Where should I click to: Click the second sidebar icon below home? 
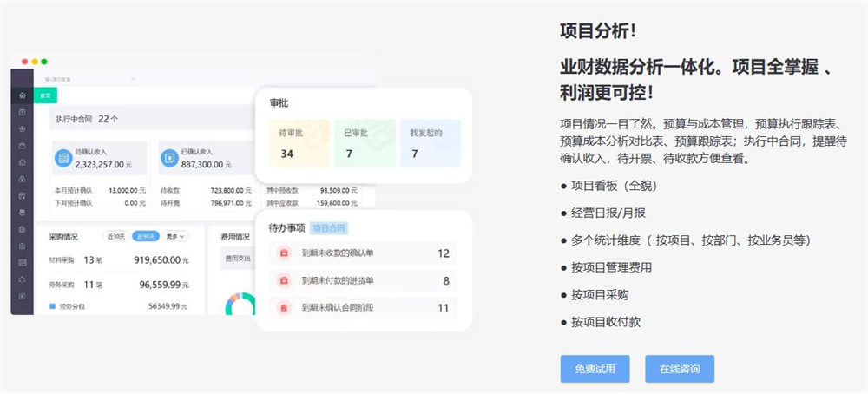(22, 128)
